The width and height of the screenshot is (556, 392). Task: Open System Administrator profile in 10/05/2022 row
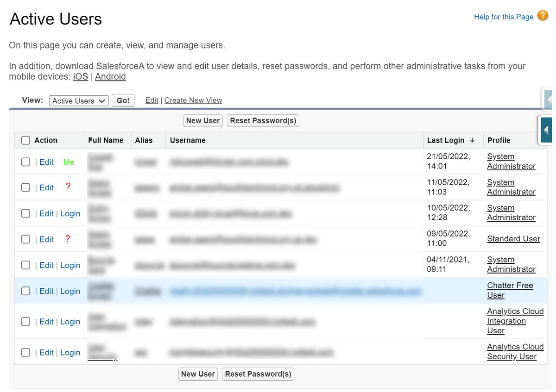tap(511, 213)
